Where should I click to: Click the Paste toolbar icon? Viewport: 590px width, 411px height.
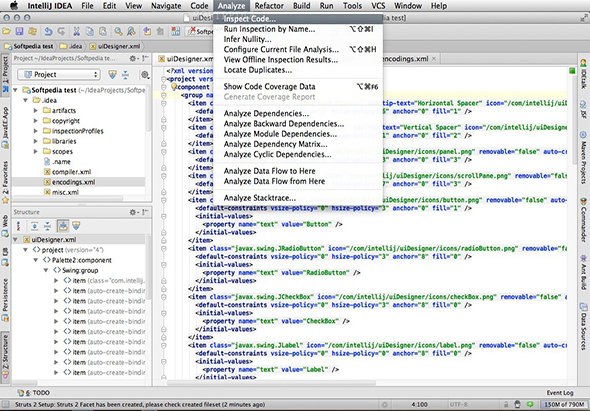[103, 32]
